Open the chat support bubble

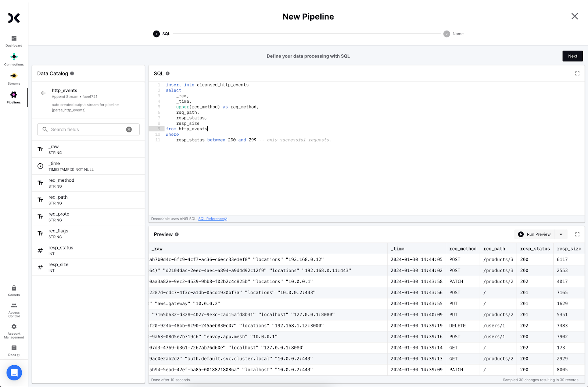click(14, 373)
